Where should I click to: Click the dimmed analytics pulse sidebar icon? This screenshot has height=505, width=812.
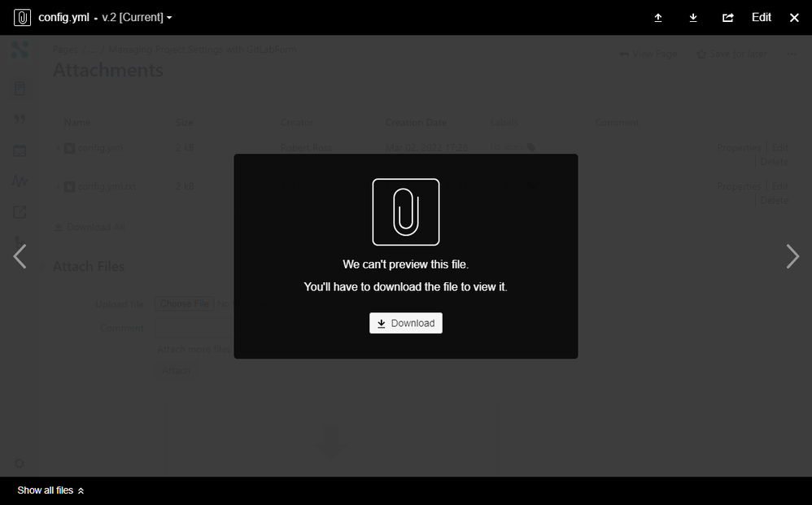20,181
